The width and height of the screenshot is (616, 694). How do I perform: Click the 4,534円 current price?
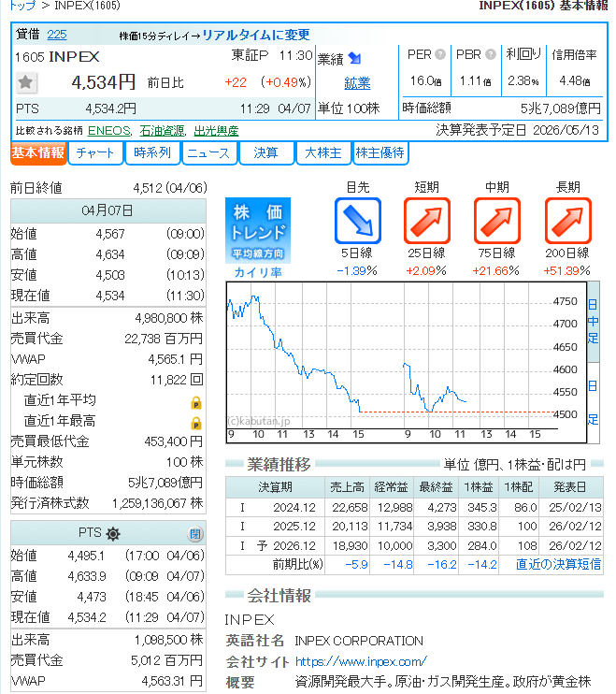point(104,82)
